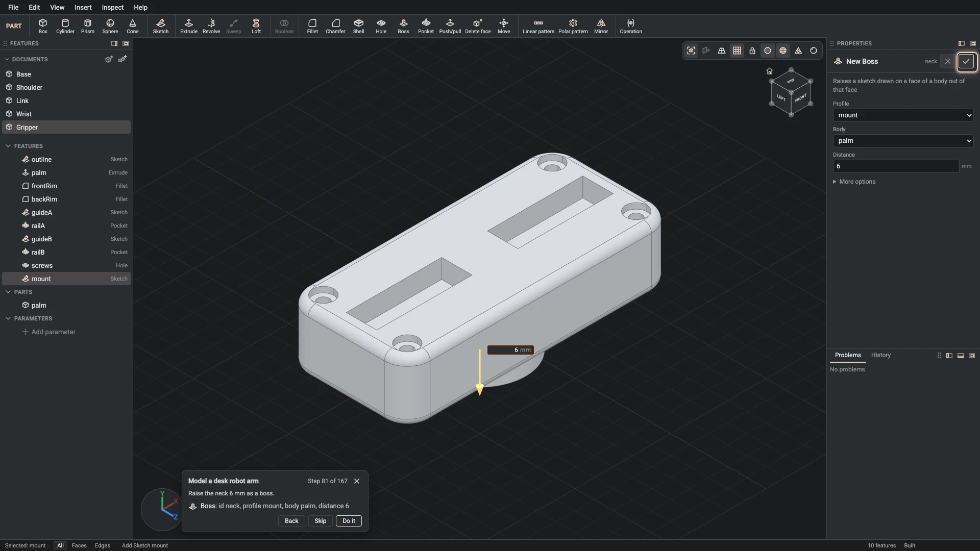980x551 pixels.
Task: Toggle the shaded circle view mode
Action: pyautogui.click(x=768, y=51)
